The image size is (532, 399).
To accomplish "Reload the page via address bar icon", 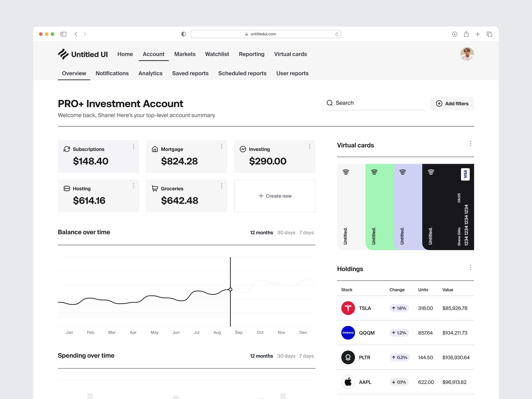I will (x=337, y=34).
